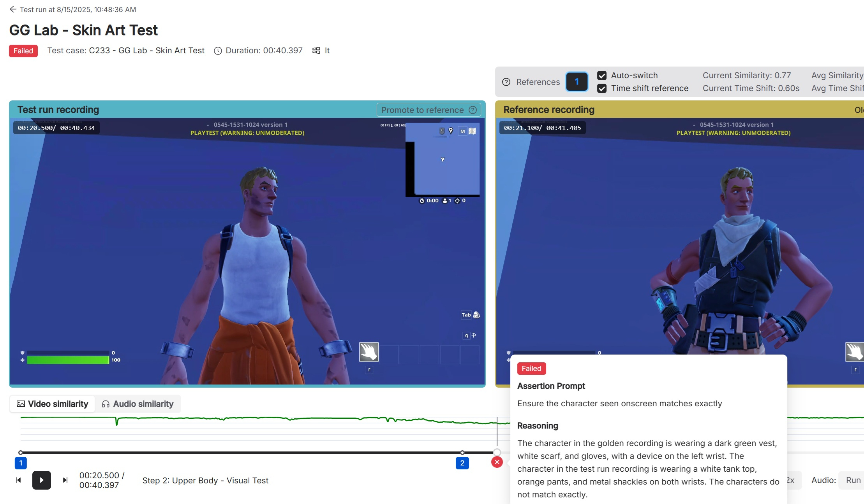
Task: Click the Failed badge in assertion popup
Action: (531, 369)
